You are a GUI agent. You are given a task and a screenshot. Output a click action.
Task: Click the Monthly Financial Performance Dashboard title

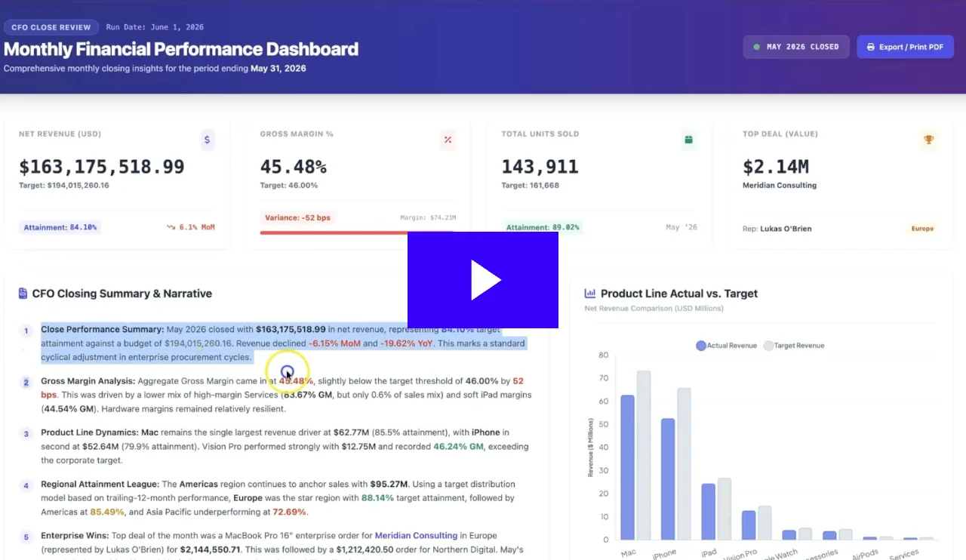tap(181, 50)
